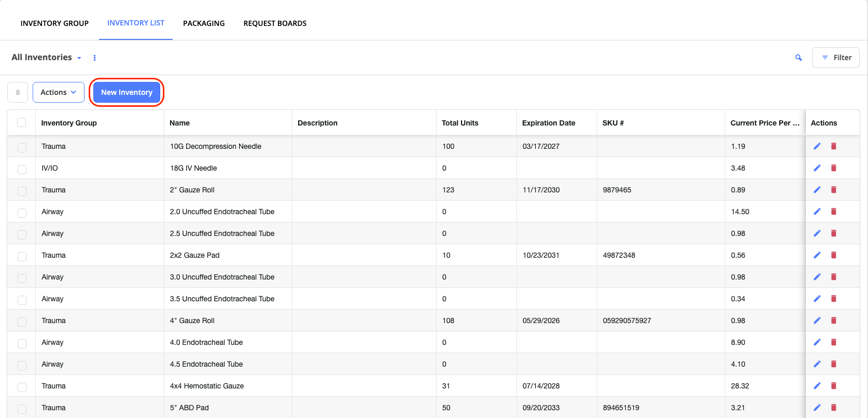Image resolution: width=868 pixels, height=418 pixels.
Task: Tick the select-all checkbox in the table header
Action: [22, 122]
